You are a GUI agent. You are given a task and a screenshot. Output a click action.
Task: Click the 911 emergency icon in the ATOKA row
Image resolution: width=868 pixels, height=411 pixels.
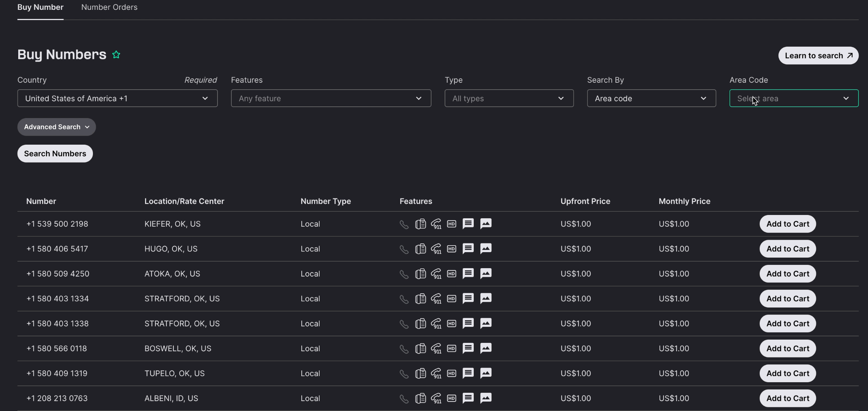tap(436, 274)
